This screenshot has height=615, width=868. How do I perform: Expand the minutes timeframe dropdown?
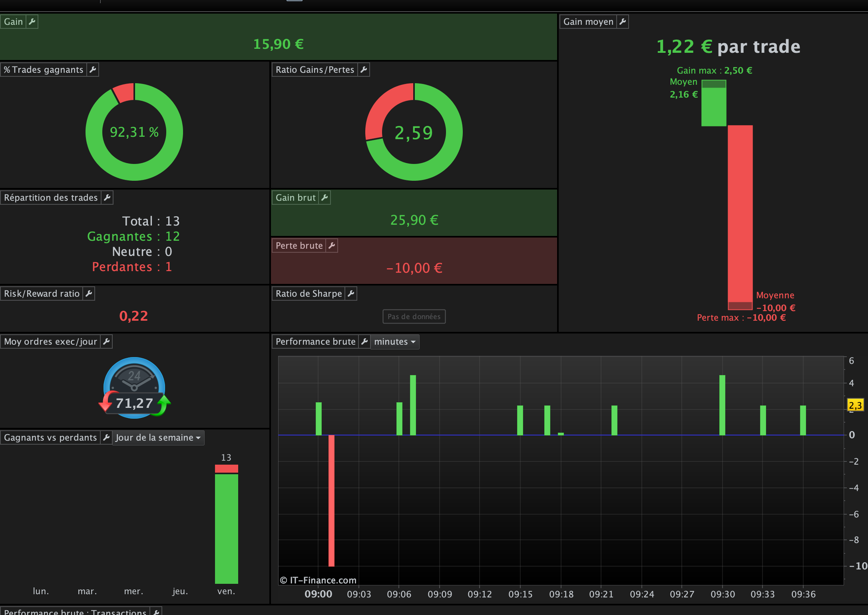coord(395,342)
